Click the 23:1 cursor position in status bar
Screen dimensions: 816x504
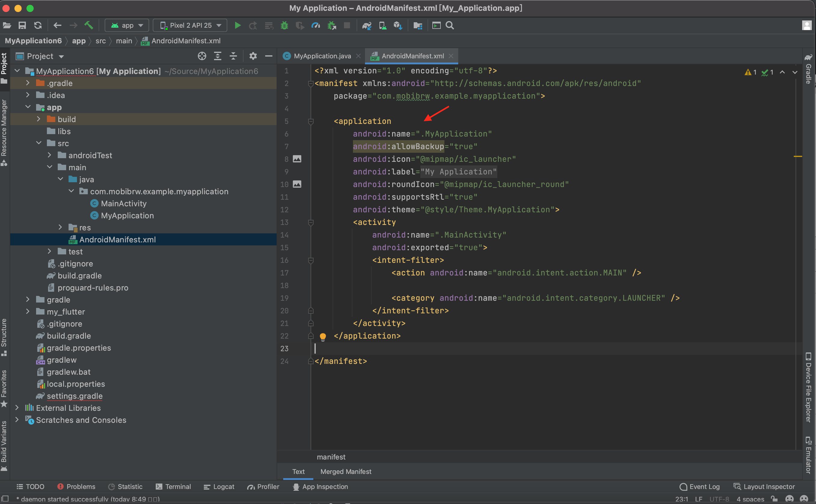tap(681, 499)
